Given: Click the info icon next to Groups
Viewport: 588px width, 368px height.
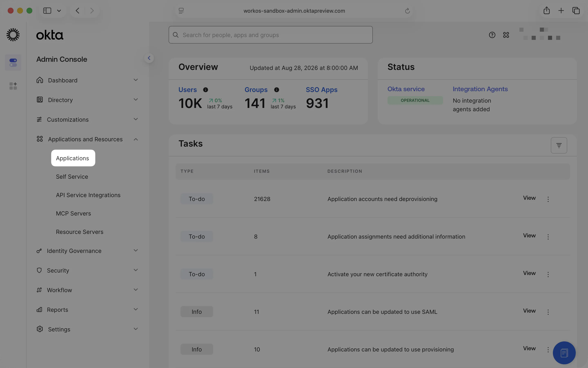Looking at the screenshot, I should coord(276,90).
